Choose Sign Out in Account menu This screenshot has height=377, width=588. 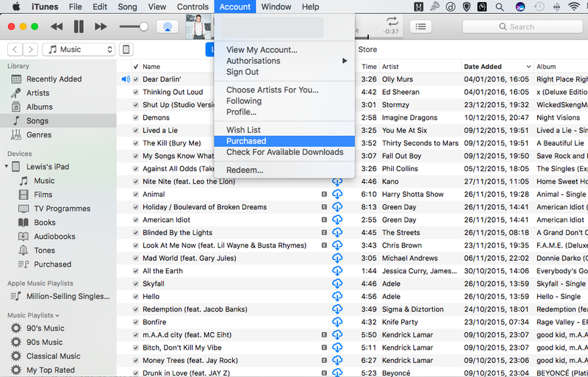(x=284, y=72)
